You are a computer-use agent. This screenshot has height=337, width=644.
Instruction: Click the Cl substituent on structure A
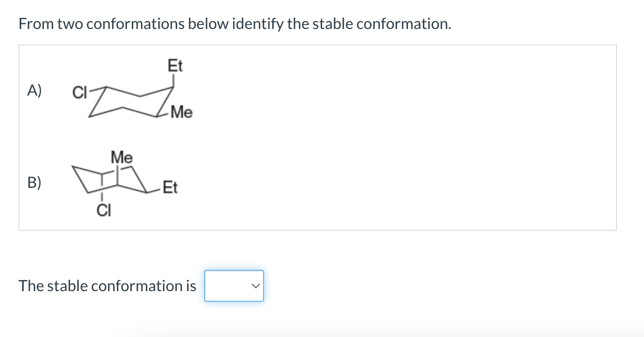coord(79,93)
